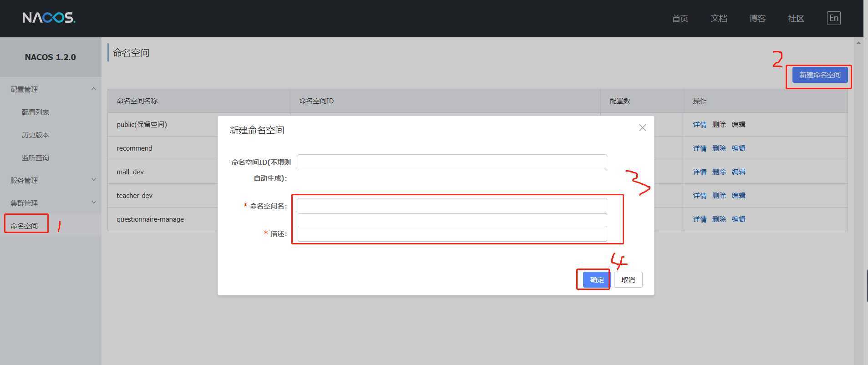Open 配置列表 in the sidebar
The image size is (868, 365).
36,112
